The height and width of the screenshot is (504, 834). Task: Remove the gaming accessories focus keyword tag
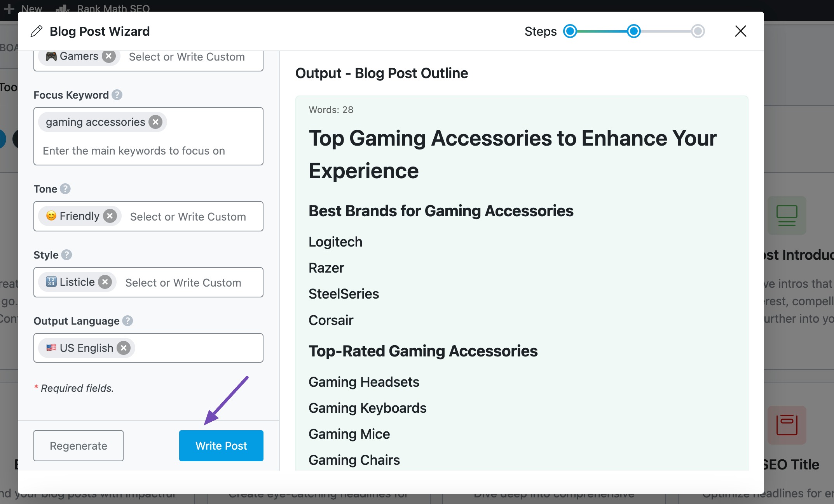[x=155, y=122]
